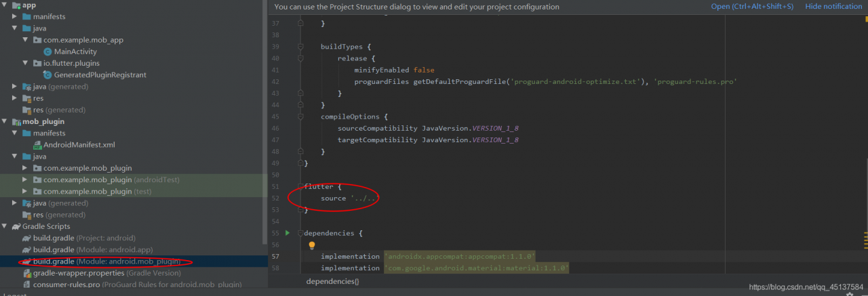Click the GeneratedPluginRegistrant class icon
Image resolution: width=868 pixels, height=296 pixels.
pyautogui.click(x=47, y=75)
